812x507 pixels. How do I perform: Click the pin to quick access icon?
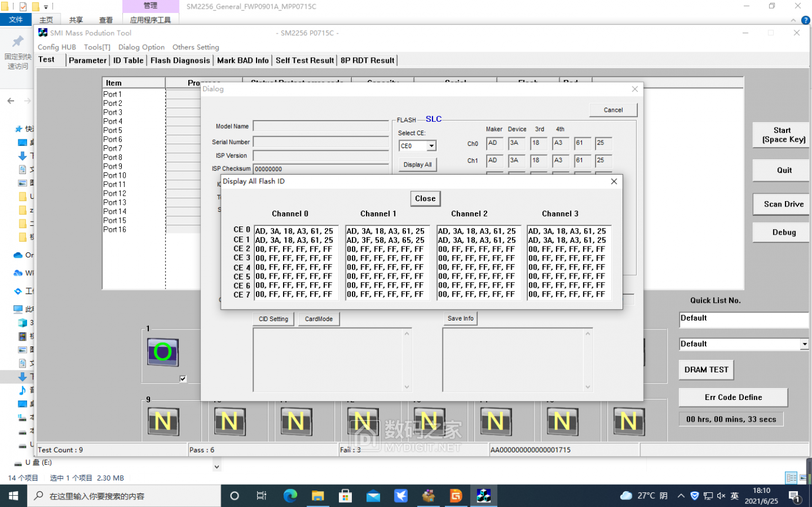click(18, 41)
